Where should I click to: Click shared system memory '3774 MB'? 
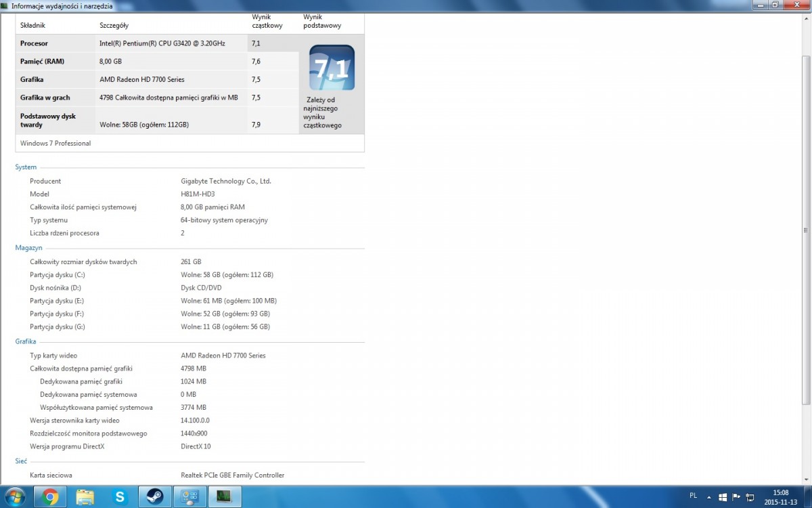[194, 408]
